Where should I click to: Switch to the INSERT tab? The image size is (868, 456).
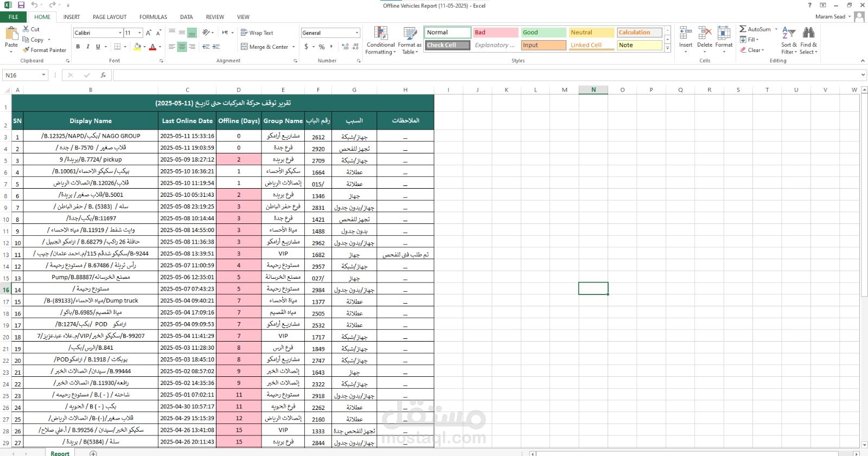(72, 17)
